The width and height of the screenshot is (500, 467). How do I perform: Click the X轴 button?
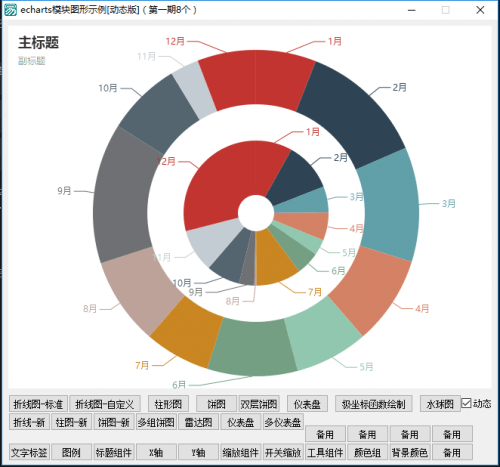(x=156, y=452)
